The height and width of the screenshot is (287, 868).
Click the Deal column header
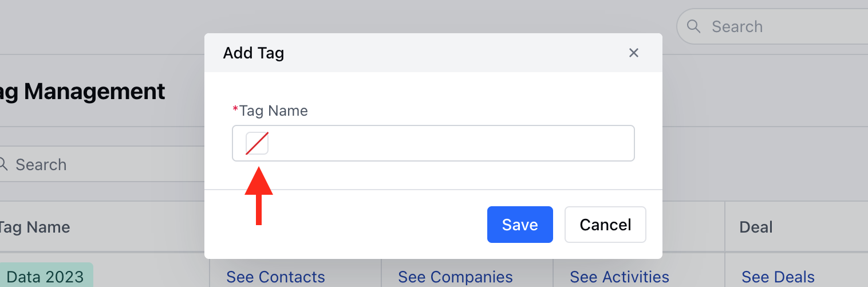(x=756, y=227)
